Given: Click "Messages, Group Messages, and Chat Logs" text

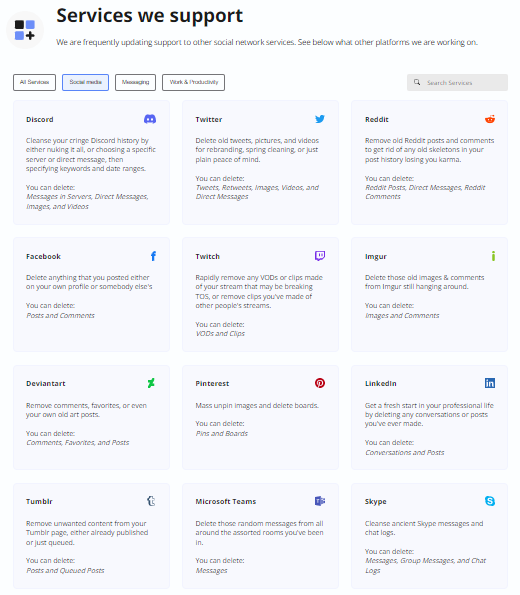Looking at the screenshot, I should click(425, 565).
